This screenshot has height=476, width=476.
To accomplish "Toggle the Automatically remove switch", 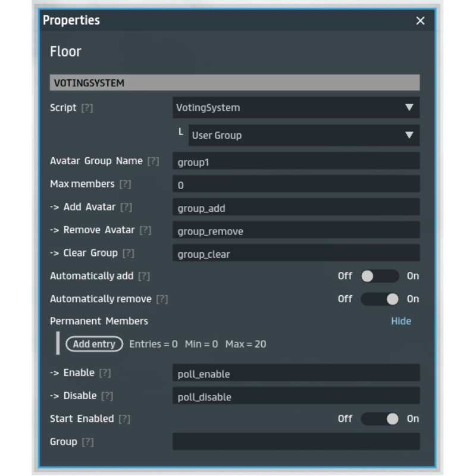I will tap(380, 299).
